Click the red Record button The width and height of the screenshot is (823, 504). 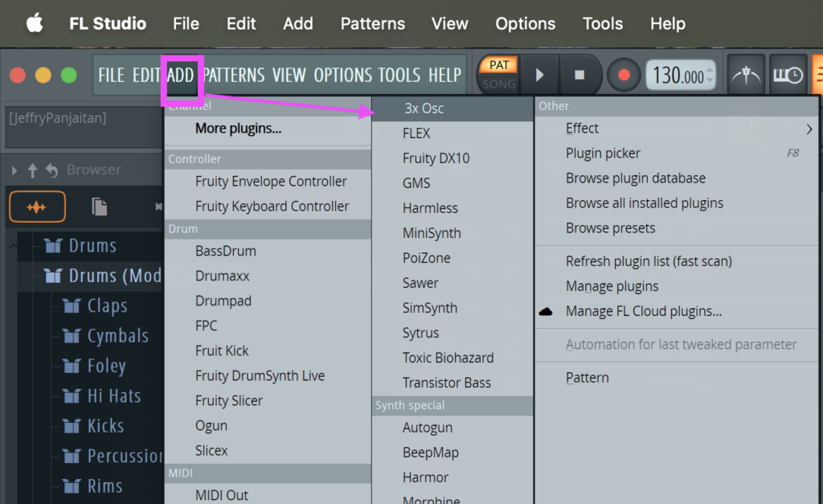[x=623, y=76]
